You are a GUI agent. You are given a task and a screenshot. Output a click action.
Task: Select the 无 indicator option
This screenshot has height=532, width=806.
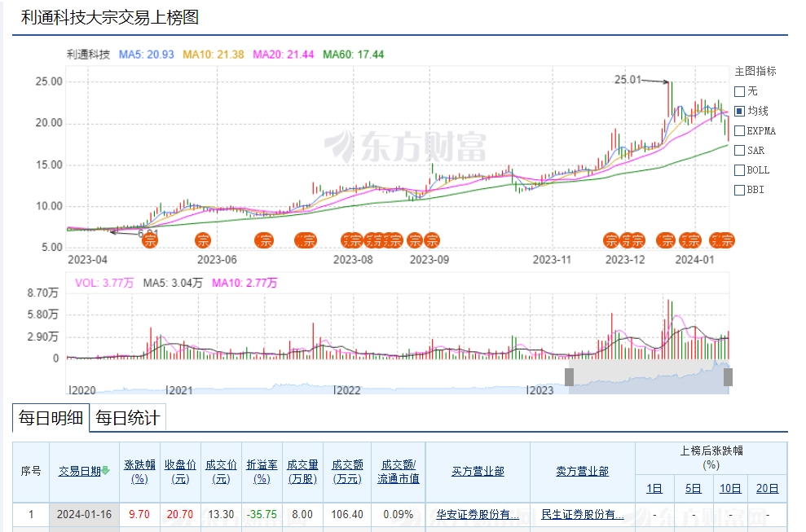[x=740, y=91]
